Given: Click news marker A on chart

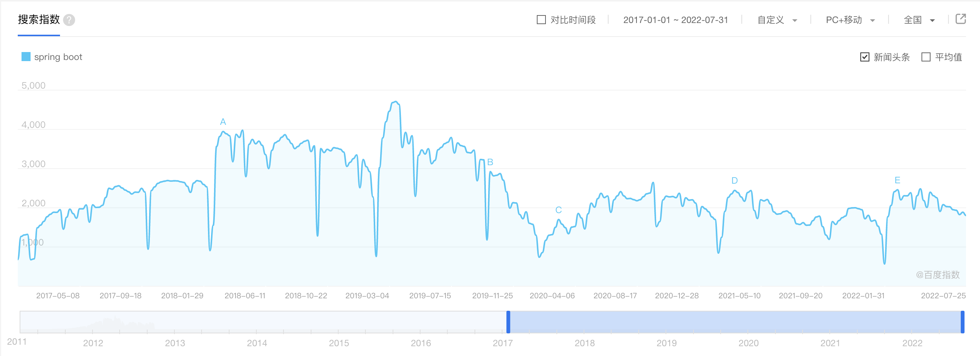Looking at the screenshot, I should 223,122.
